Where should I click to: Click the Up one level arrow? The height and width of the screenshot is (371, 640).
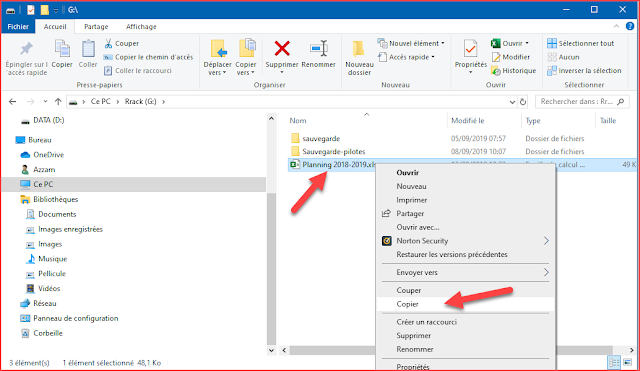point(58,102)
